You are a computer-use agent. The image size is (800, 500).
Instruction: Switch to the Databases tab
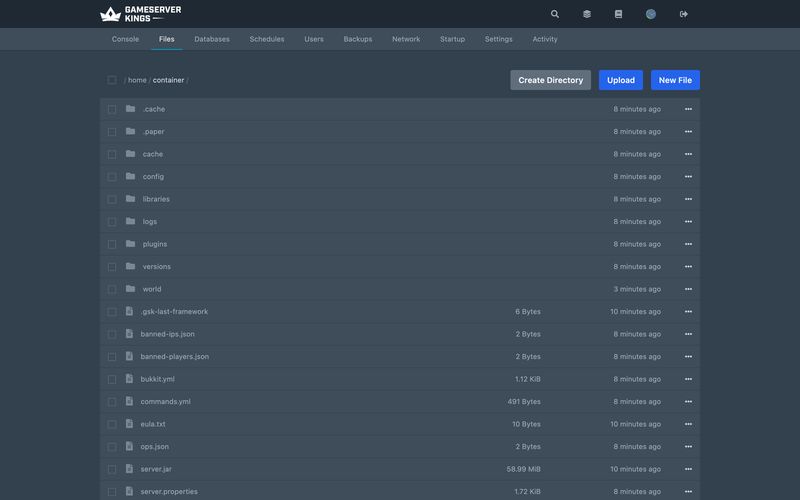point(212,39)
